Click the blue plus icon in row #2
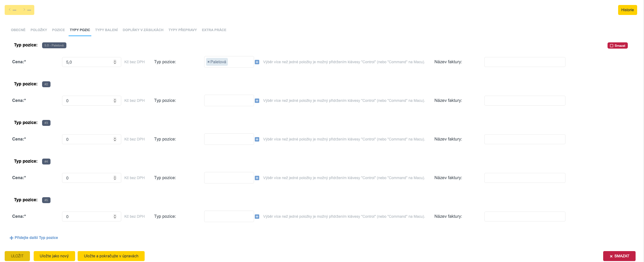This screenshot has height=262, width=644. tap(257, 101)
